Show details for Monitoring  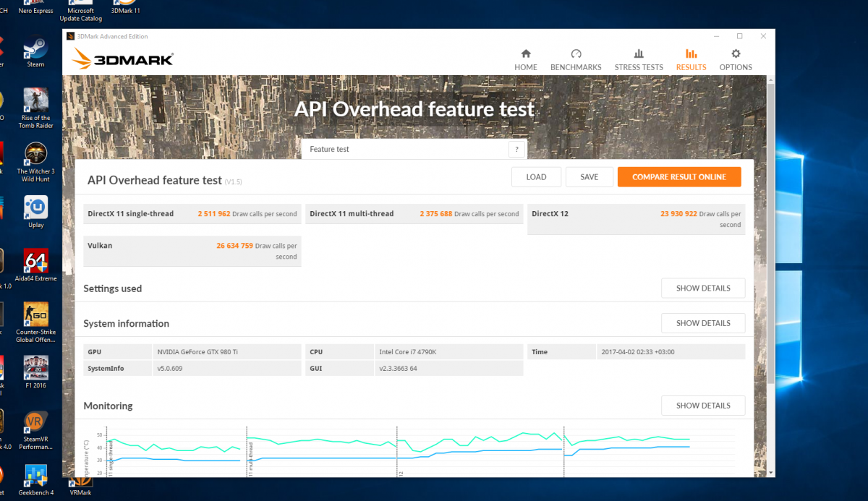703,406
